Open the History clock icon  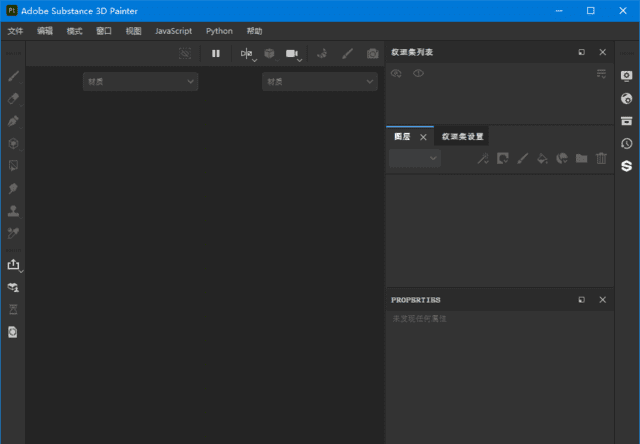[x=627, y=143]
